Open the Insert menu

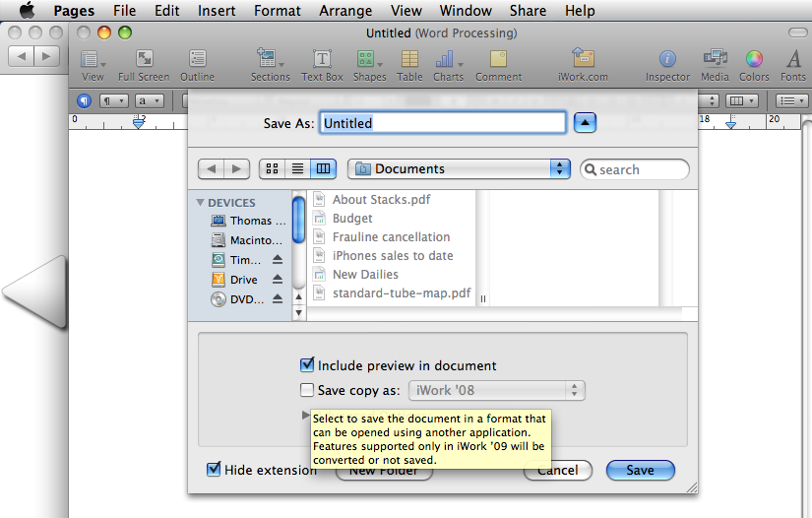[216, 11]
